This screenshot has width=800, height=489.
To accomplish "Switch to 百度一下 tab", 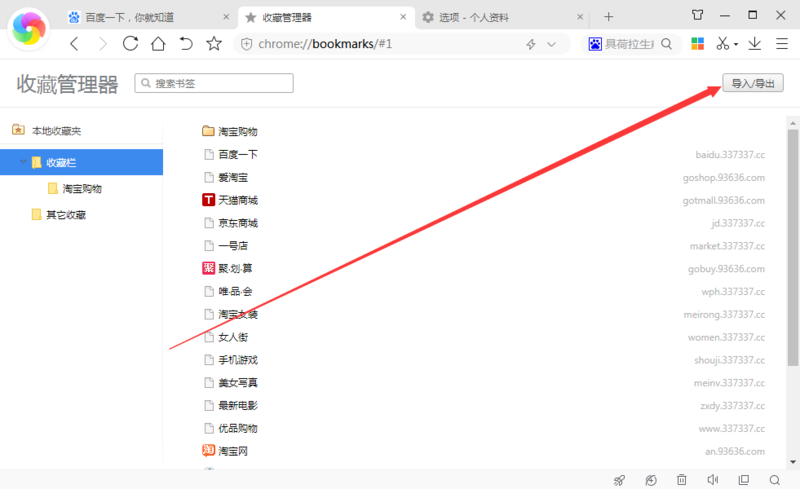I will coord(148,17).
